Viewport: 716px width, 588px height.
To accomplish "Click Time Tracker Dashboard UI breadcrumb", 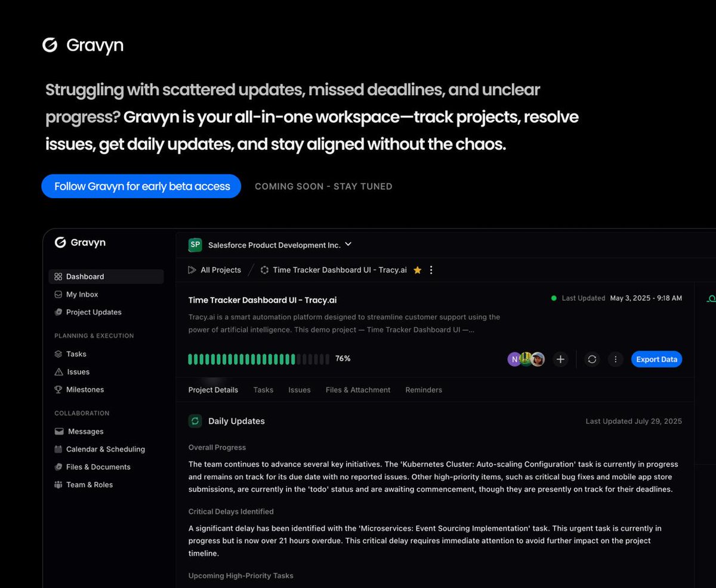I will [340, 270].
